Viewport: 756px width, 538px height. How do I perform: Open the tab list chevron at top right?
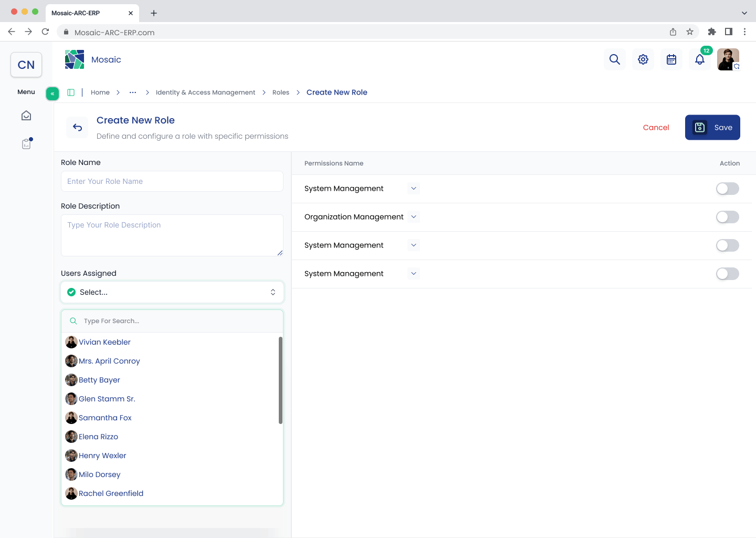(x=744, y=13)
